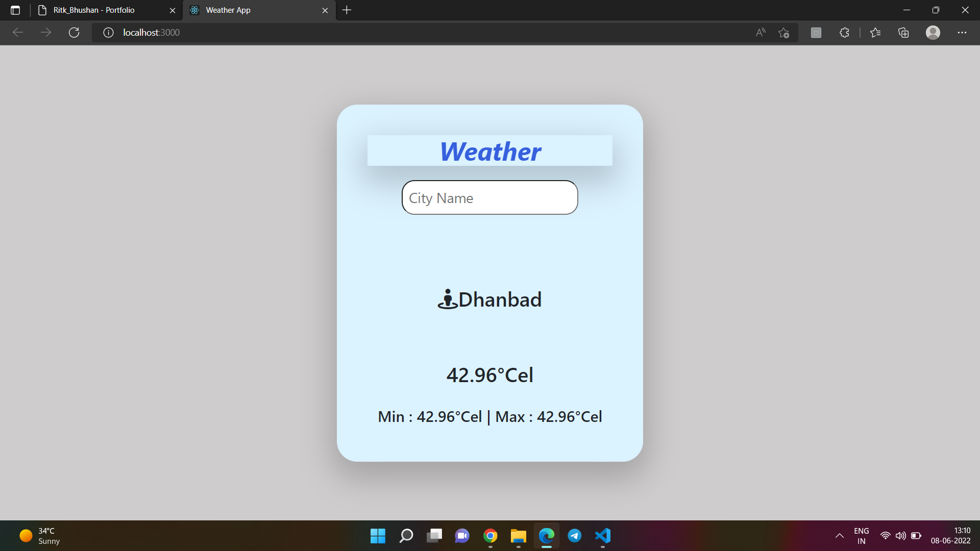The width and height of the screenshot is (980, 551).
Task: View site information icon
Action: coord(108,33)
